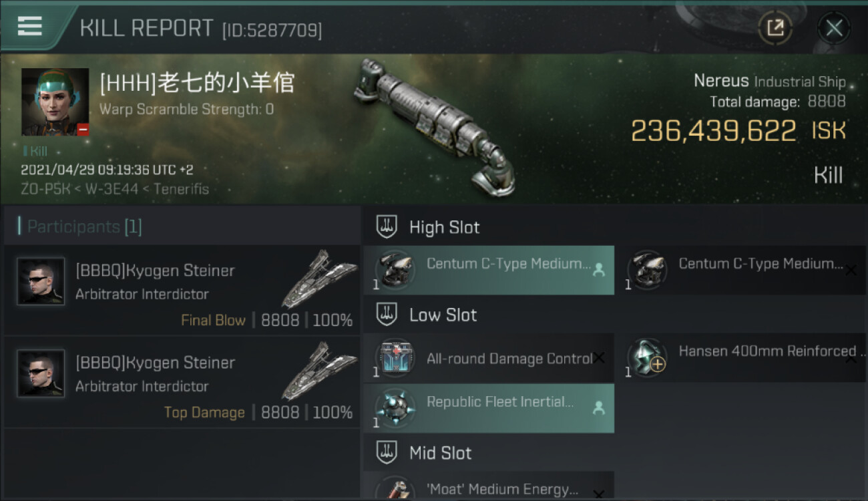
Task: Select the Top Damage Kyogen Steiner portrait
Action: click(41, 374)
